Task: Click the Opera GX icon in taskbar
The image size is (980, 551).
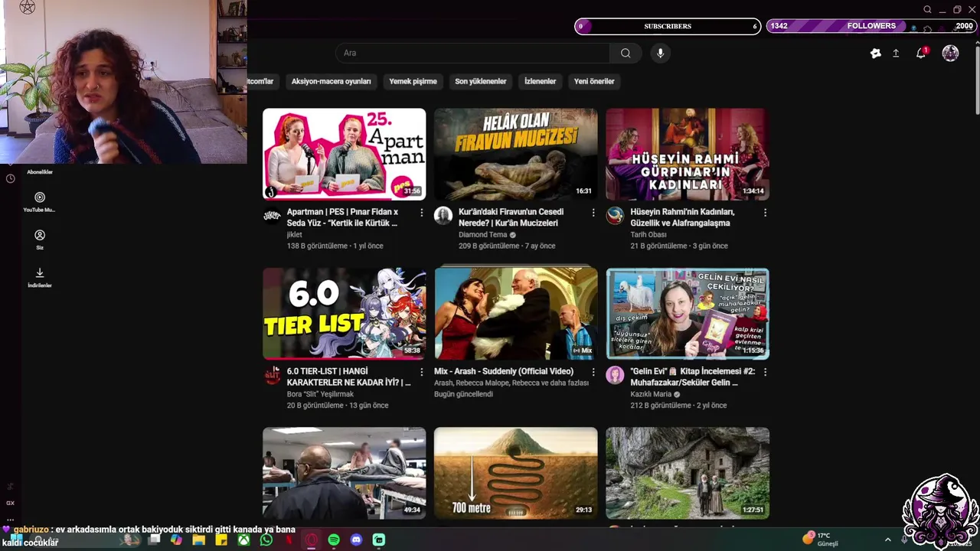Action: point(311,540)
